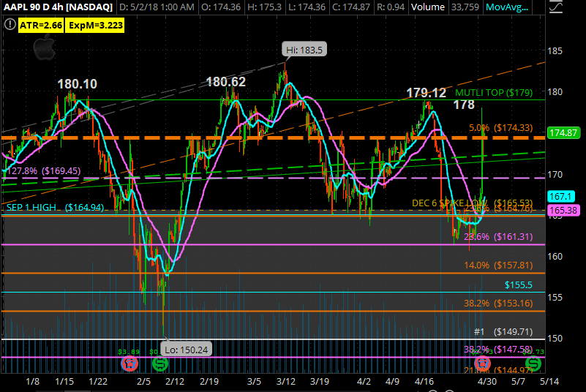Click the 5/14 date on time axis
Viewport: 586px width, 392px height.
[x=549, y=382]
